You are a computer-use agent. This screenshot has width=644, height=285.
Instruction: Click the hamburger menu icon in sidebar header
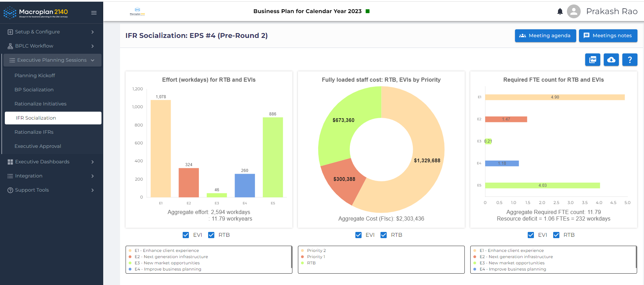point(94,13)
